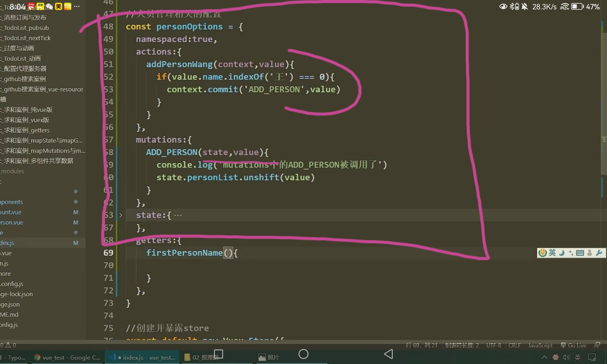Image resolution: width=607 pixels, height=364 pixels.
Task: Show hidden system tray icons chevron
Action: click(544, 357)
